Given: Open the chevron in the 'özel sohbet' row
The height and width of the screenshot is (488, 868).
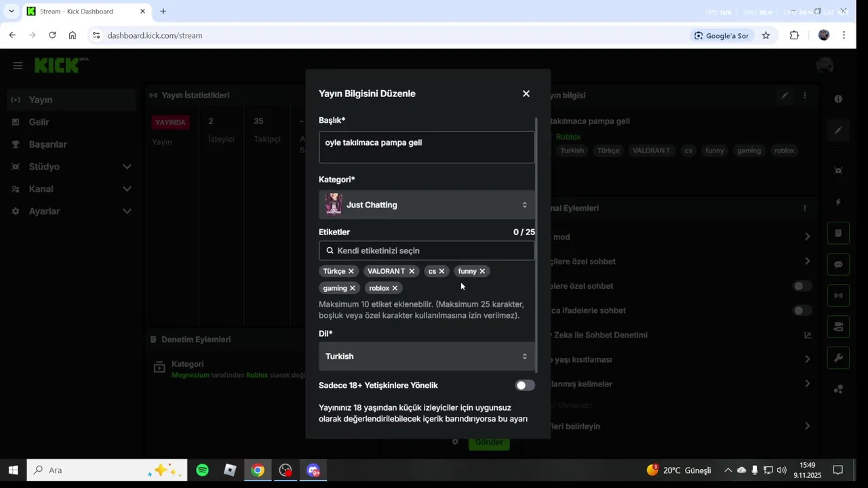Looking at the screenshot, I should [807, 261].
